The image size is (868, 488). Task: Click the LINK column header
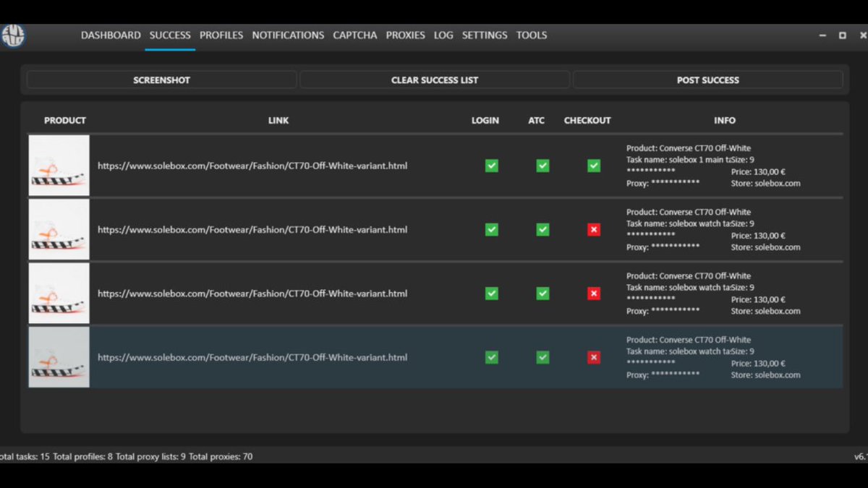pyautogui.click(x=278, y=121)
